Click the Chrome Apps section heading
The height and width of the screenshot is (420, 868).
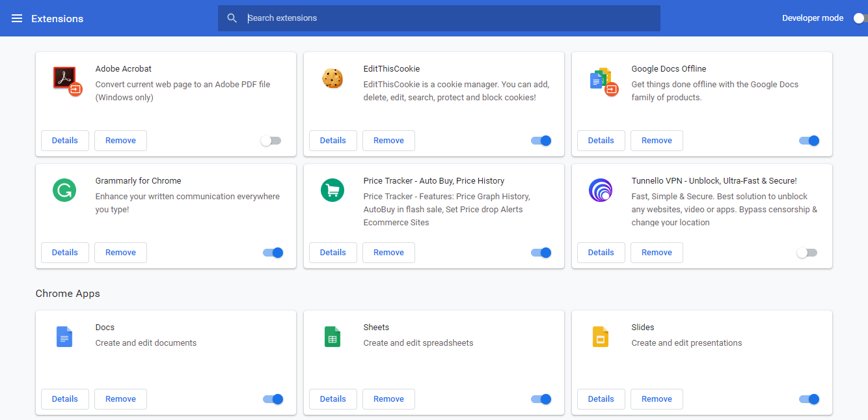68,294
